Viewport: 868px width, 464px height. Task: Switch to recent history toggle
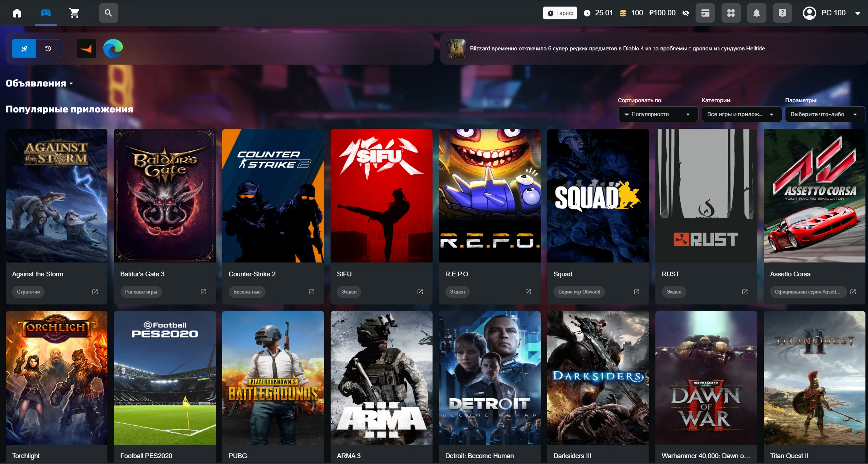coord(48,49)
